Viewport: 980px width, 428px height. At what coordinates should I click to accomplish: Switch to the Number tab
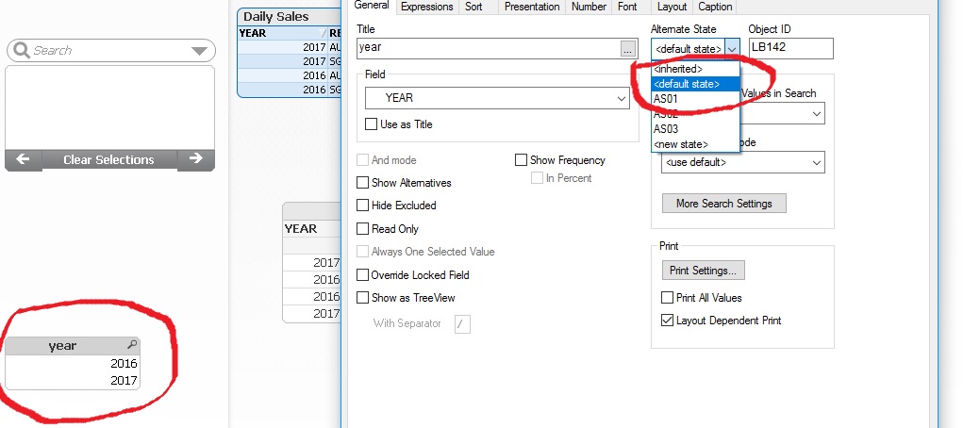coord(589,7)
